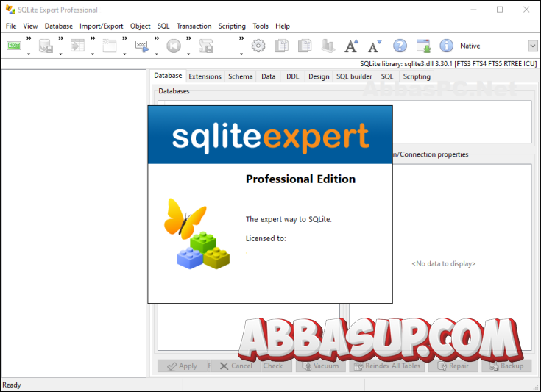The height and width of the screenshot is (392, 541).
Task: Click the Professional Edition heading
Action: (x=300, y=179)
